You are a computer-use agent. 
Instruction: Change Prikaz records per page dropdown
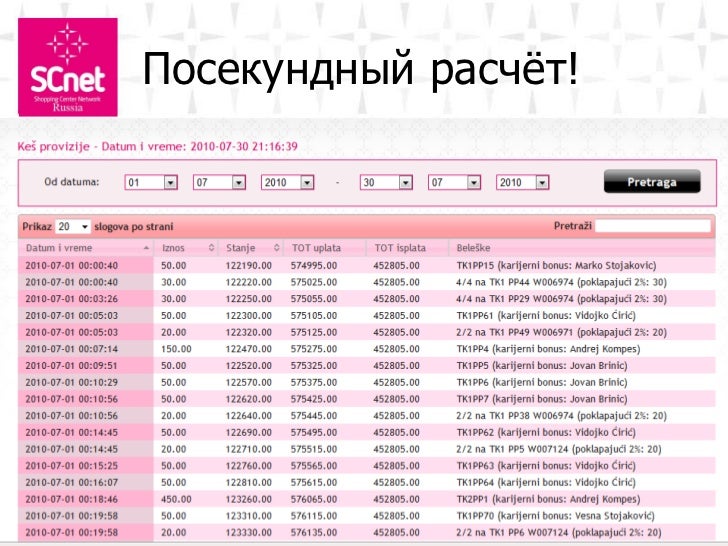(x=72, y=227)
